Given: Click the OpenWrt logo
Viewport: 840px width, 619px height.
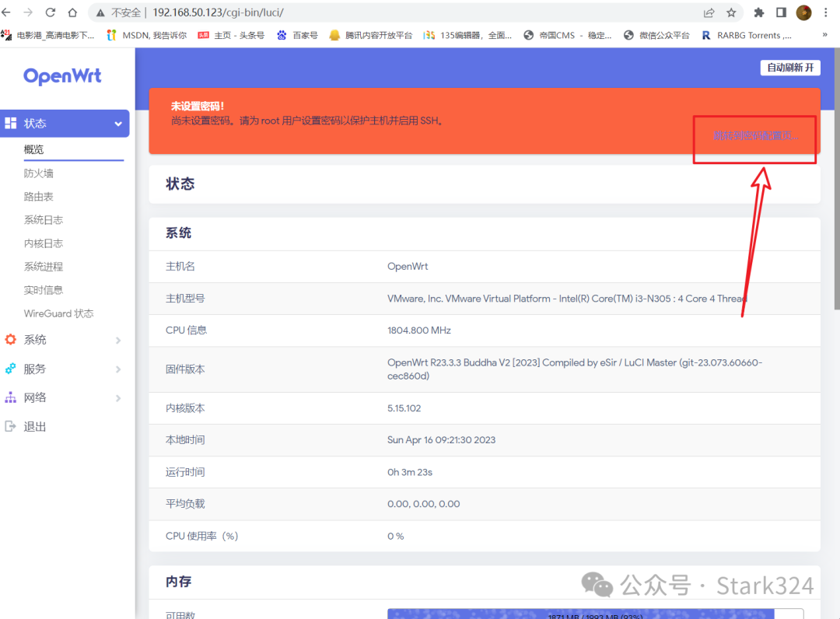Looking at the screenshot, I should pyautogui.click(x=62, y=76).
